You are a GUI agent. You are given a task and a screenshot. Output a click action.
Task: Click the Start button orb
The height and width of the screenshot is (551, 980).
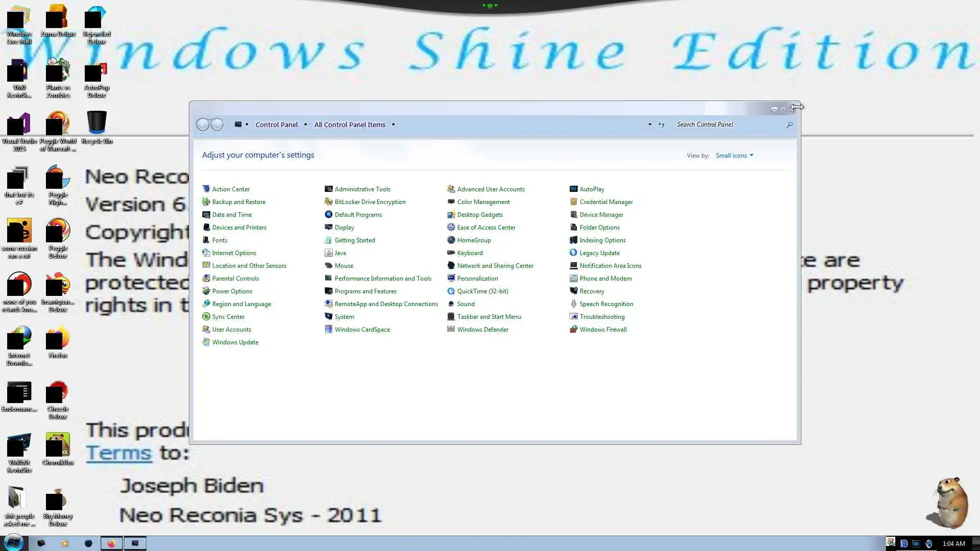[13, 542]
